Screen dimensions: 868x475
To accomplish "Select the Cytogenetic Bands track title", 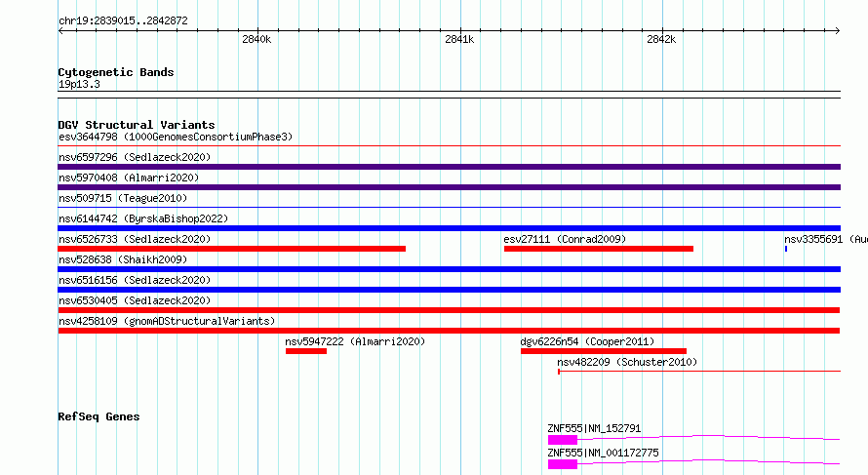I will (x=116, y=72).
